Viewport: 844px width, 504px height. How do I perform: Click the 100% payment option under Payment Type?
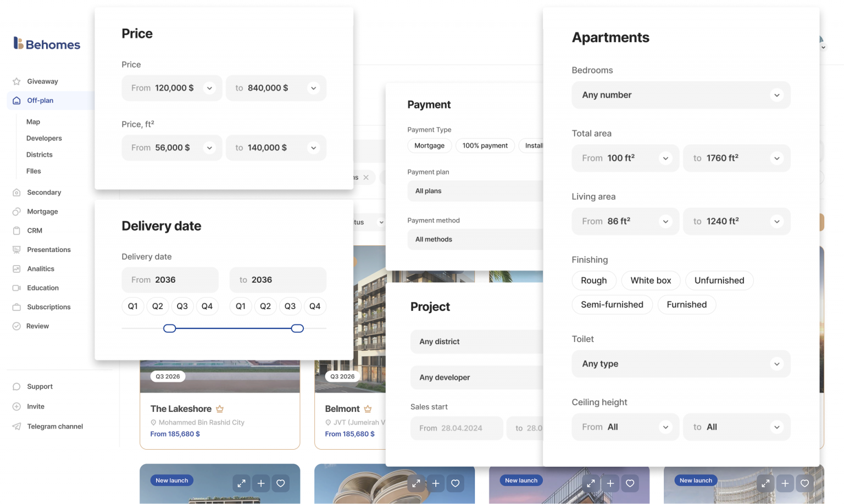[x=485, y=145]
